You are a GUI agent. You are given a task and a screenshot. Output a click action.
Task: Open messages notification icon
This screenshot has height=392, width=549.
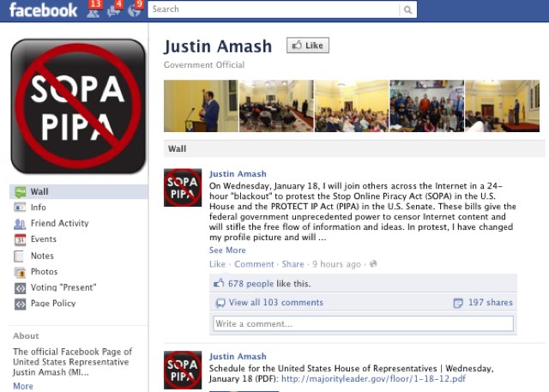(114, 10)
